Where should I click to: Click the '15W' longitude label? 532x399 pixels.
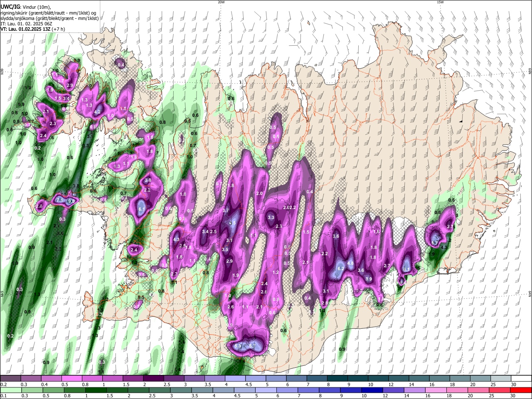[440, 2]
